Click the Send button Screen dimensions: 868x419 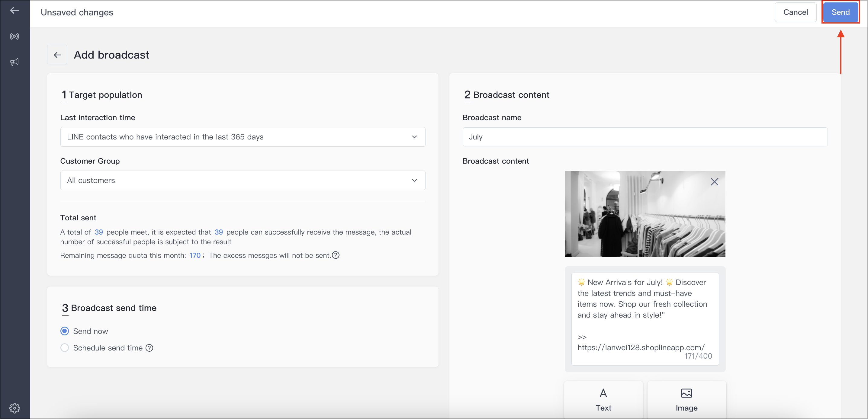pos(841,12)
